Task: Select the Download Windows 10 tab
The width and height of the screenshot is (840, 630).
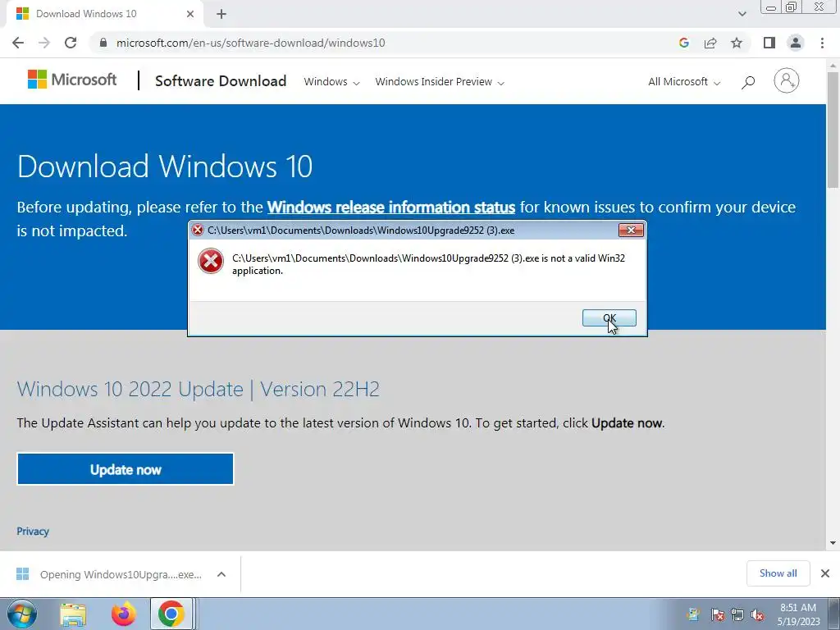Action: click(x=104, y=14)
